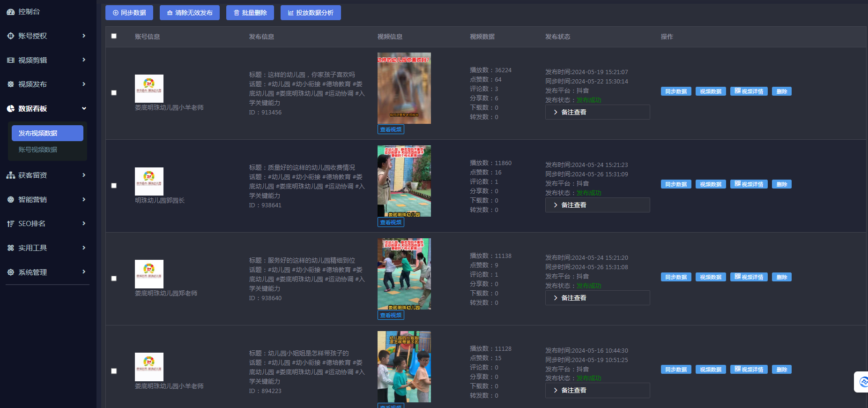Select the checkbox for 明珠幼儿园郭园长 row

tap(114, 186)
